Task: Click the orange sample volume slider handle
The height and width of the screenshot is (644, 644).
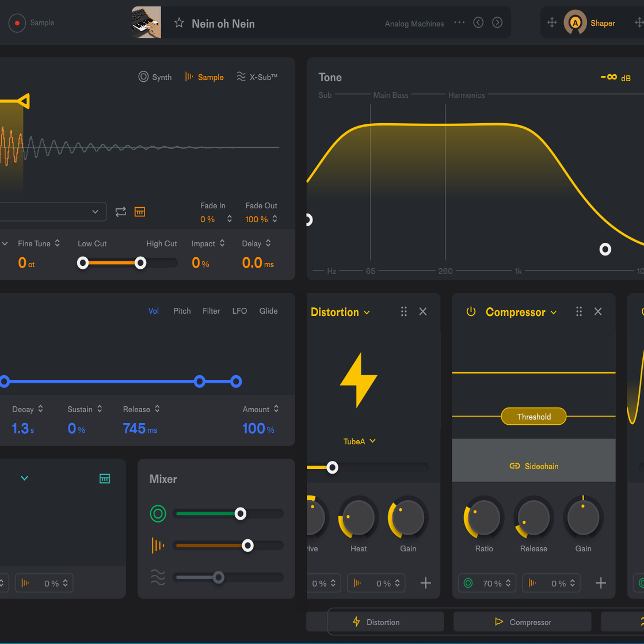Action: coord(247,546)
